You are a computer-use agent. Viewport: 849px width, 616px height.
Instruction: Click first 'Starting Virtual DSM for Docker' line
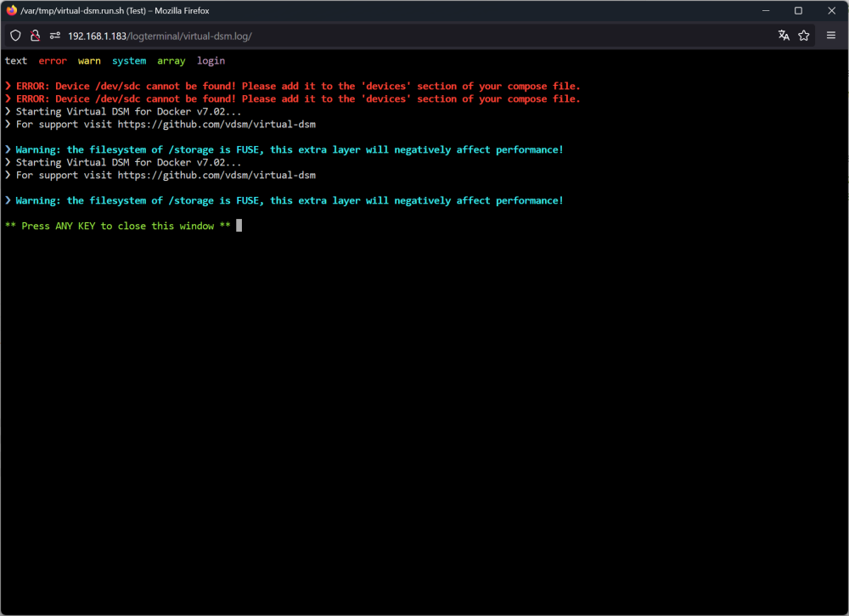click(x=123, y=111)
